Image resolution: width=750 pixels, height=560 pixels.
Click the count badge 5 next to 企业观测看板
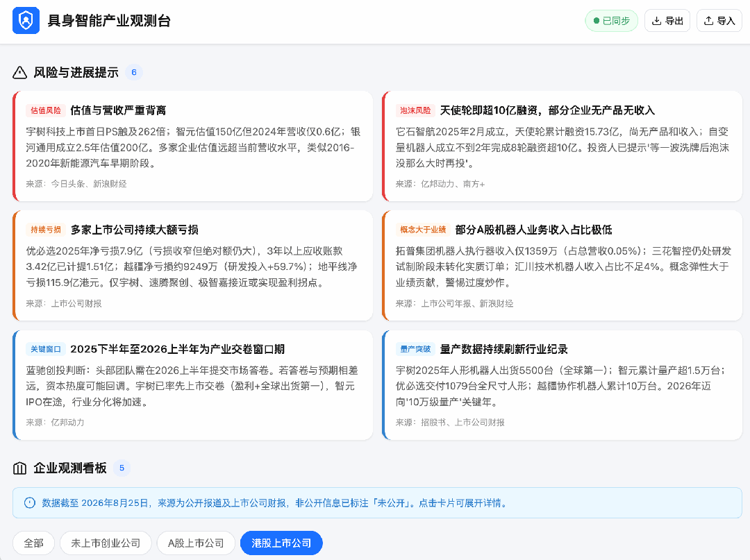(122, 468)
